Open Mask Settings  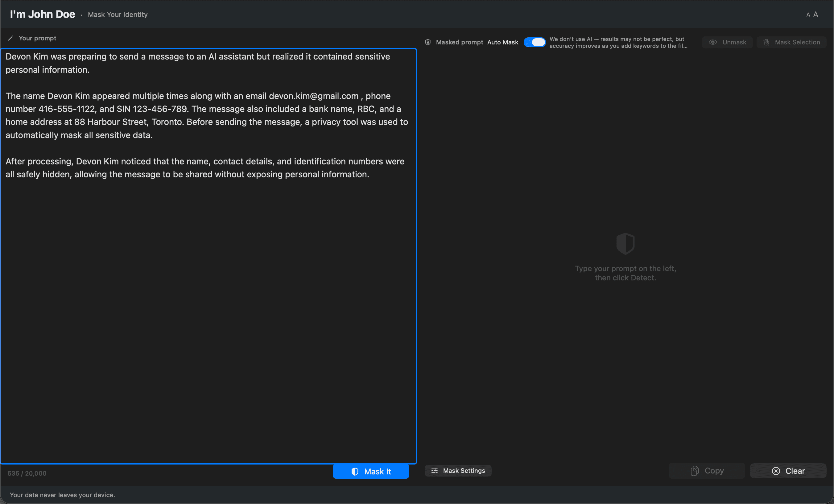click(x=458, y=470)
